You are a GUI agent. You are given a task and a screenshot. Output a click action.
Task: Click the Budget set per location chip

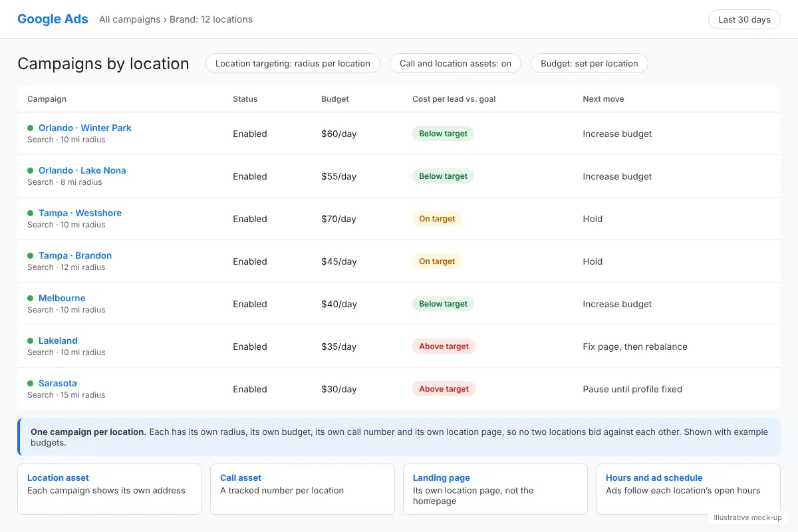(589, 63)
